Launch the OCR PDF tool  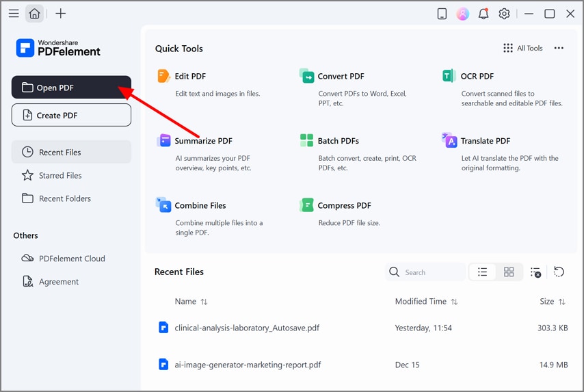click(x=477, y=76)
